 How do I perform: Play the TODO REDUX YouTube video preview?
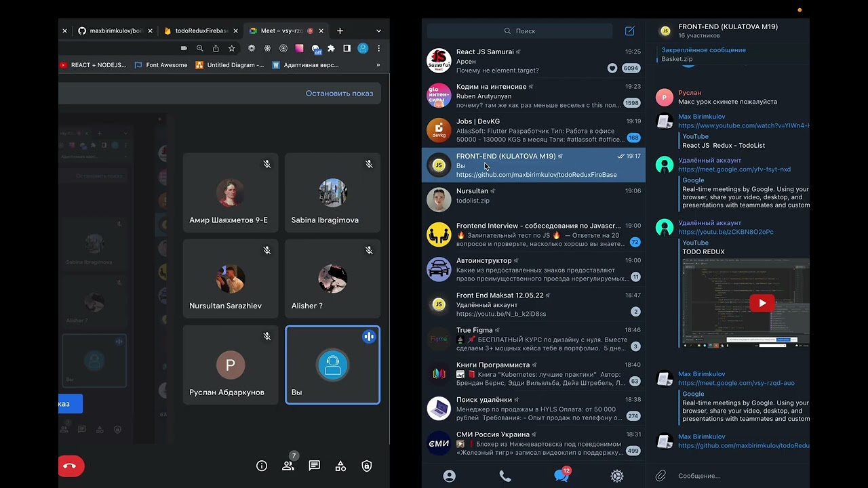(762, 303)
